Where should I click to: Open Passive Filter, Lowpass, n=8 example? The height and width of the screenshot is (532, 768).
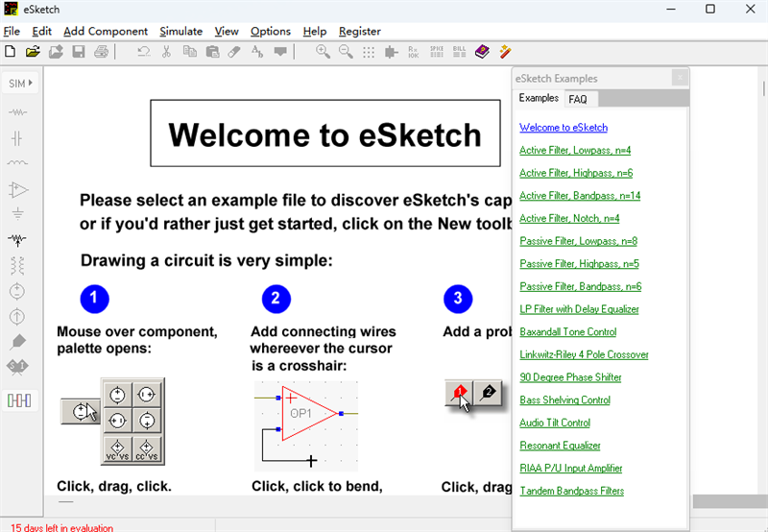pos(579,241)
